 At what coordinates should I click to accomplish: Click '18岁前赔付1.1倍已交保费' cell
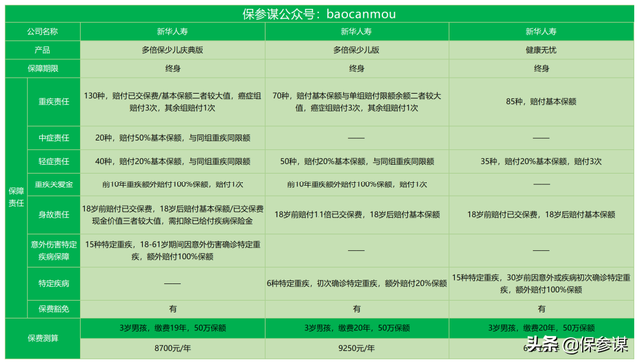(x=356, y=215)
